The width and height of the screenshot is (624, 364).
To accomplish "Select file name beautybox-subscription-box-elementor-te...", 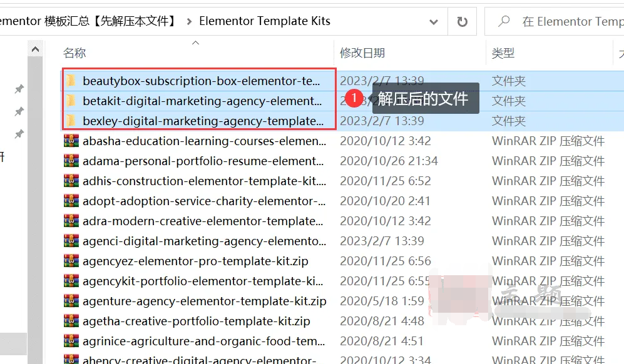I will pyautogui.click(x=201, y=81).
